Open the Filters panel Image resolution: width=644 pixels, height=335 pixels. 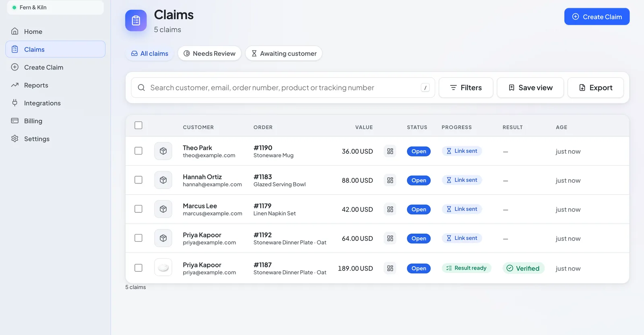coord(466,88)
